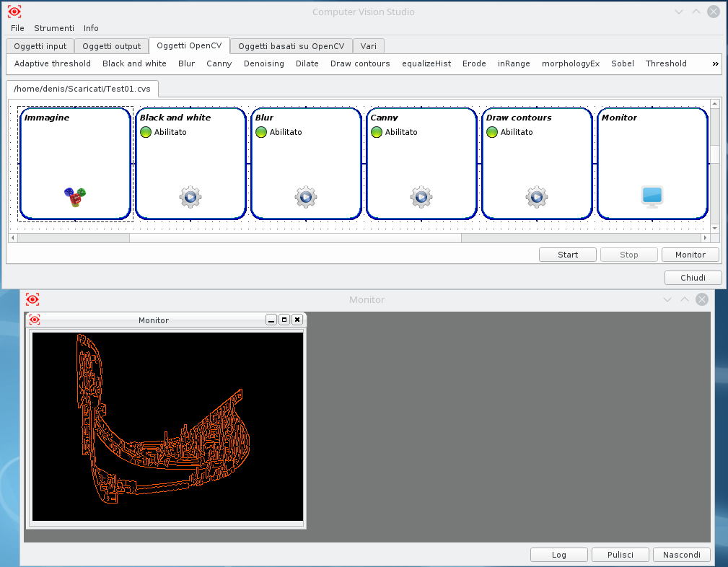Image resolution: width=728 pixels, height=567 pixels.
Task: Open the Info menu
Action: (91, 28)
